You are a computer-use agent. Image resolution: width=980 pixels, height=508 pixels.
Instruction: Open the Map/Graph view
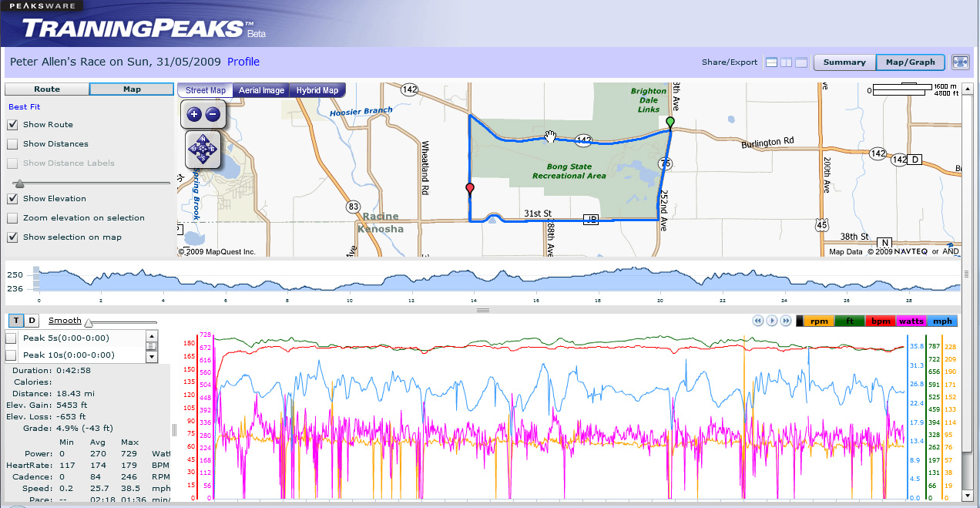(911, 62)
